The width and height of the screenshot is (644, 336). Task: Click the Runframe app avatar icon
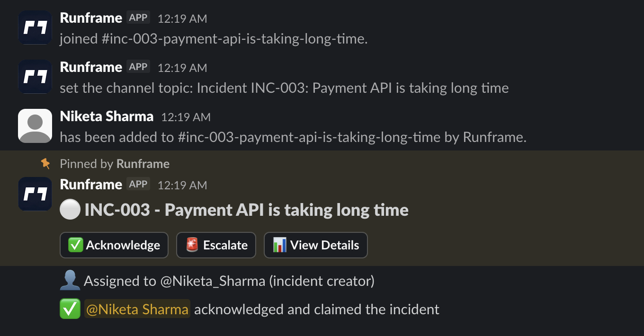tap(35, 194)
